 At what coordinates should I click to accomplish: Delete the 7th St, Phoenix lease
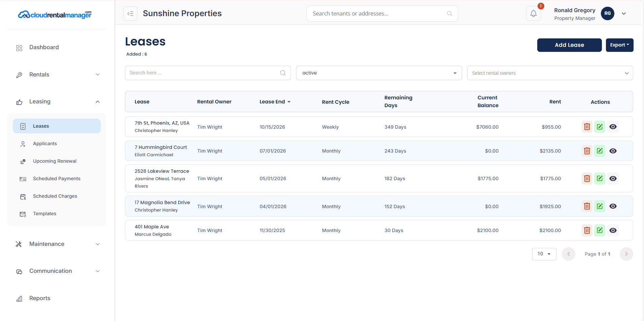(x=587, y=127)
